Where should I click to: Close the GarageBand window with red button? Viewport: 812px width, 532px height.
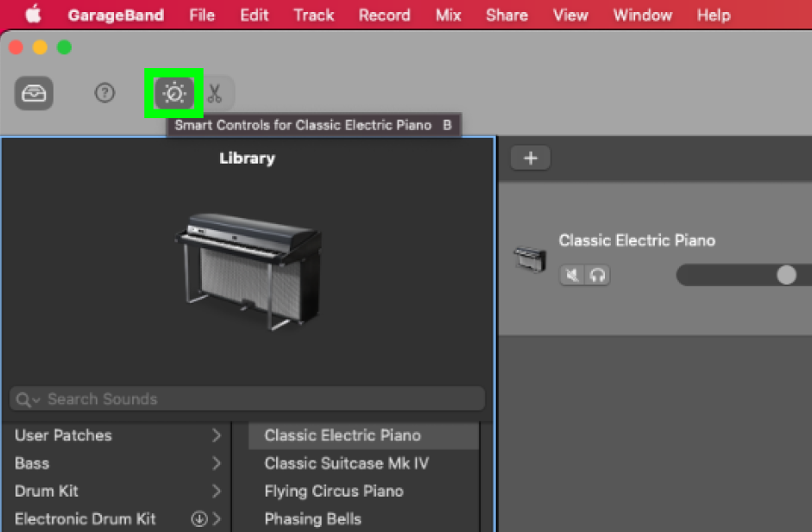pyautogui.click(x=16, y=47)
